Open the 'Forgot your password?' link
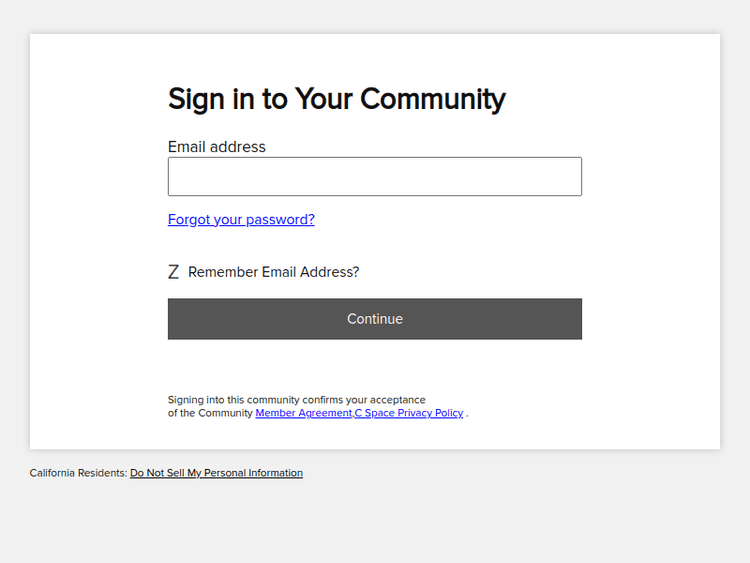Viewport: 750px width, 563px height. (241, 219)
